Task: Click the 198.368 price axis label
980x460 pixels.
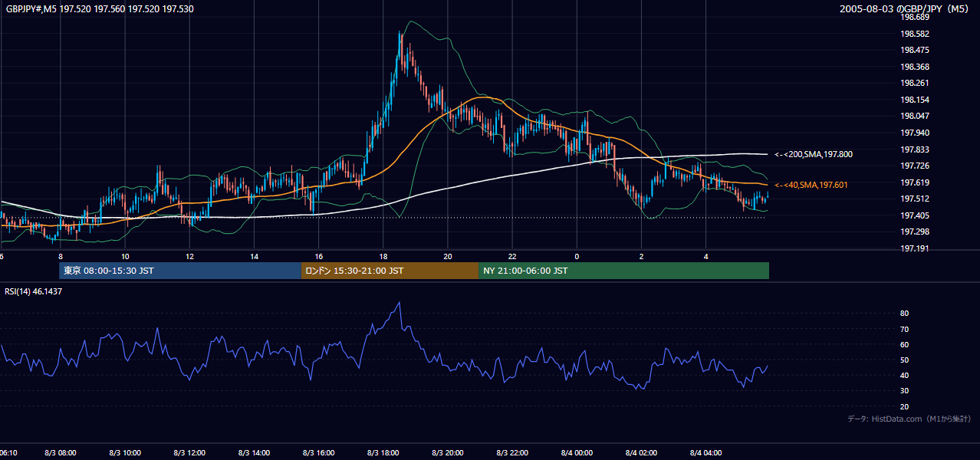Action: 916,67
